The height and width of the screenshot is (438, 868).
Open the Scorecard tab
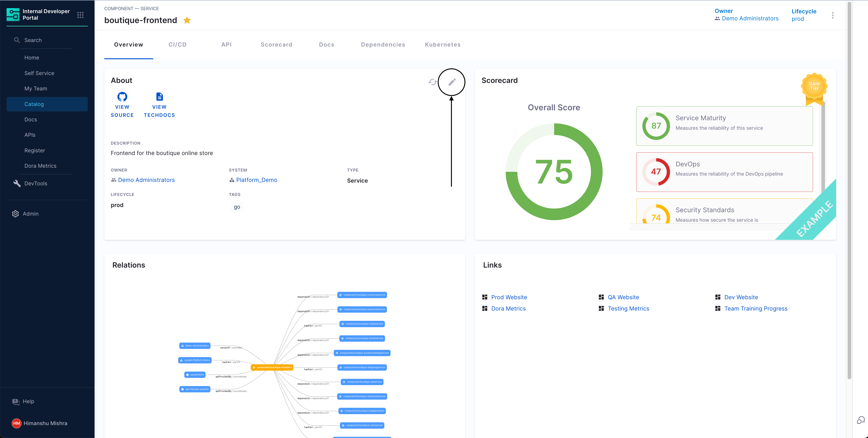pos(276,45)
